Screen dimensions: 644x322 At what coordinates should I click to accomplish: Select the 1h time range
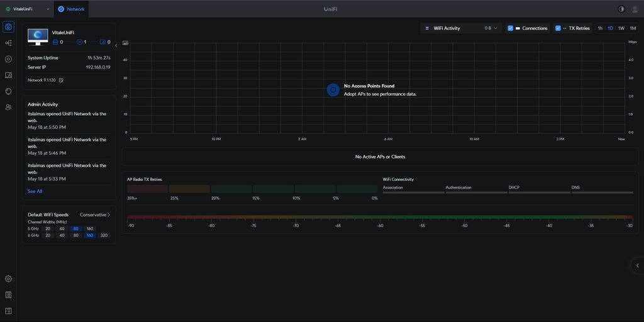pyautogui.click(x=600, y=28)
